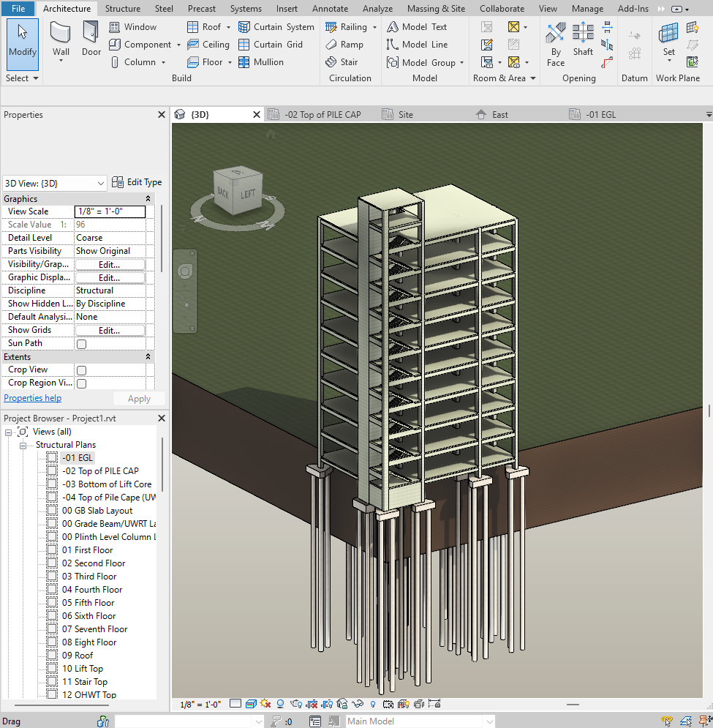
Task: Click Edit for Visibility/Graphics overrides
Action: coord(109,264)
